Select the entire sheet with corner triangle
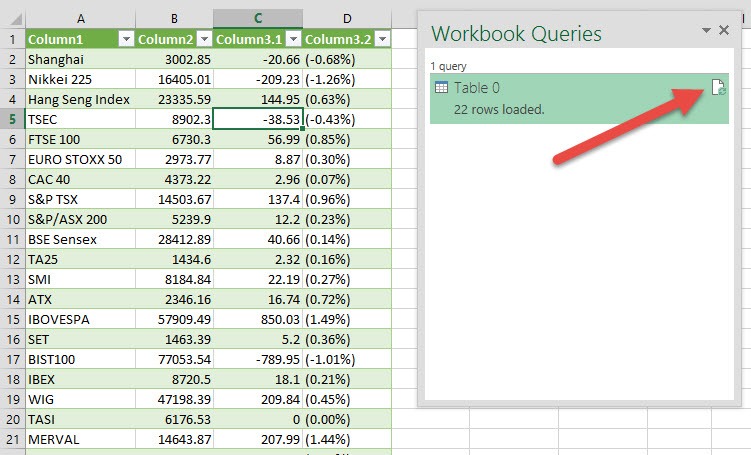751x455 pixels. point(16,20)
